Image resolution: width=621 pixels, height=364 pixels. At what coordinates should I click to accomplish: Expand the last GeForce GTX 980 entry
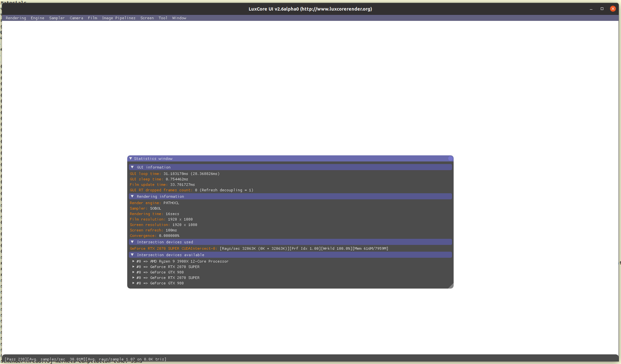coord(133,283)
